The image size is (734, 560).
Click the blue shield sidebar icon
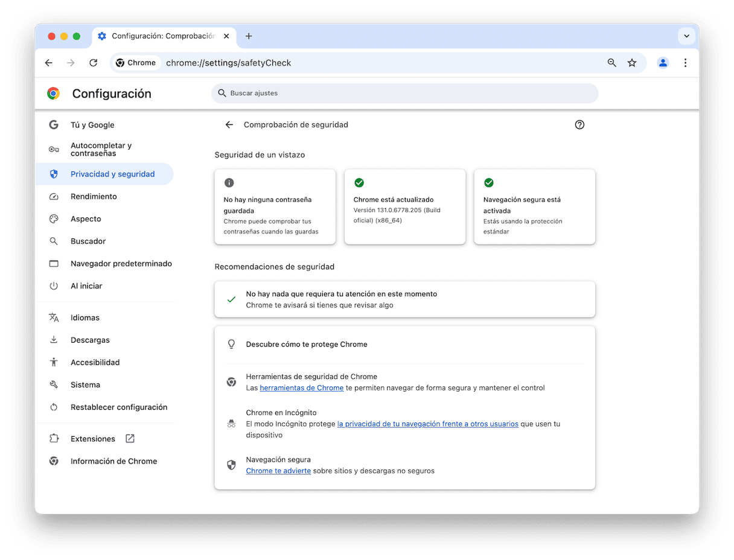click(54, 174)
